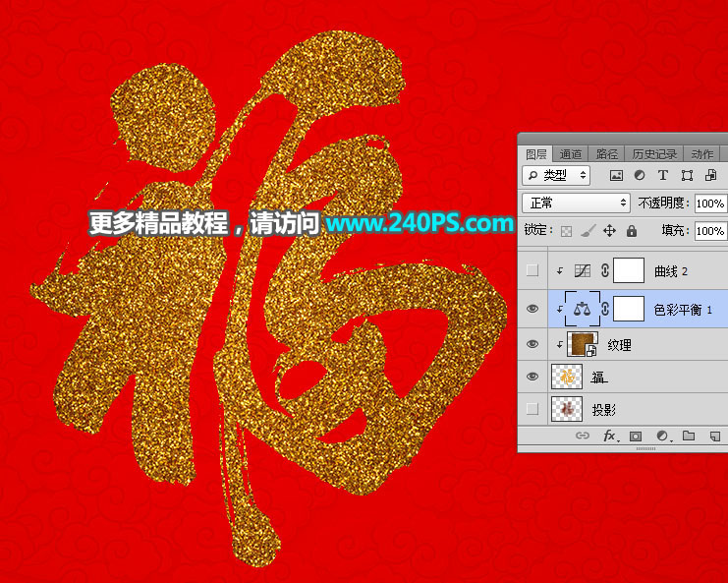The height and width of the screenshot is (583, 728).
Task: Create a new layer icon
Action: (715, 436)
